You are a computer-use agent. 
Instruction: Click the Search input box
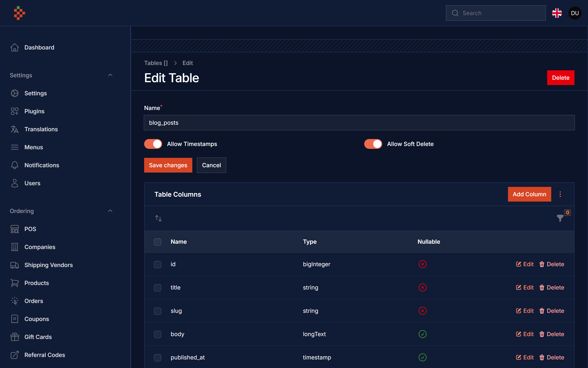coord(496,13)
